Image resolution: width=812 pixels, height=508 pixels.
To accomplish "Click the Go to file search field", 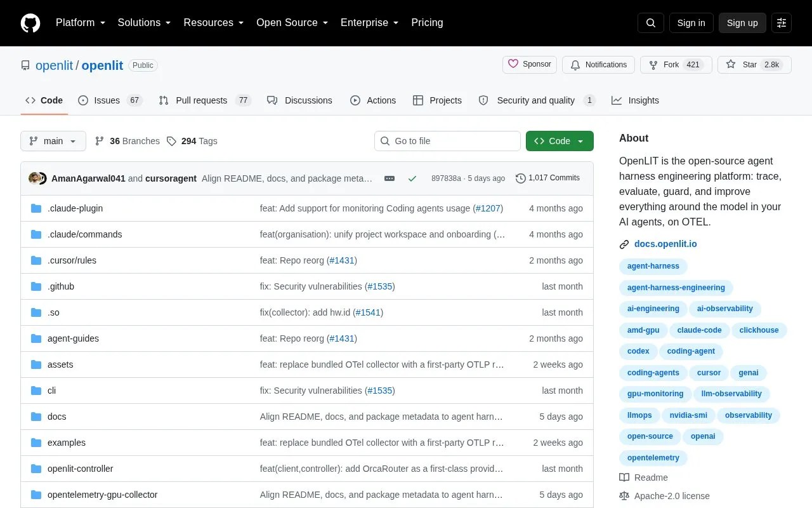I will point(447,141).
